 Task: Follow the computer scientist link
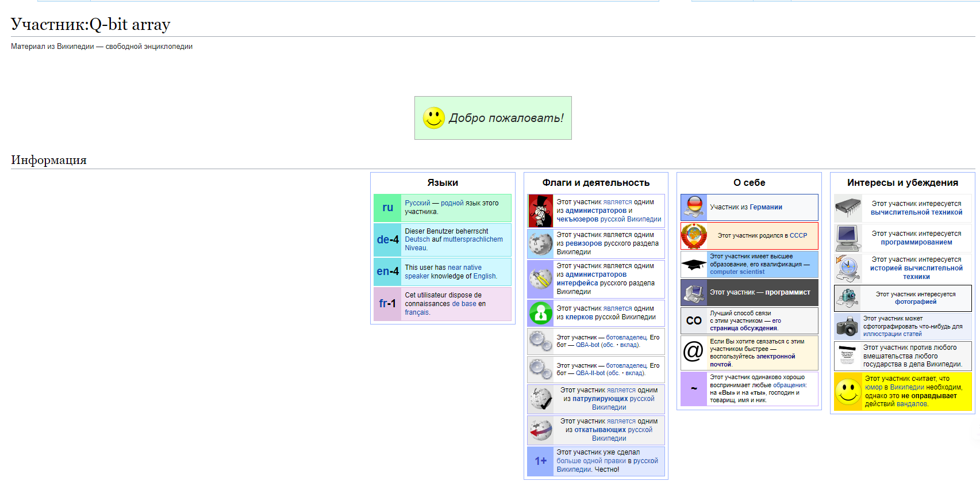coord(737,272)
